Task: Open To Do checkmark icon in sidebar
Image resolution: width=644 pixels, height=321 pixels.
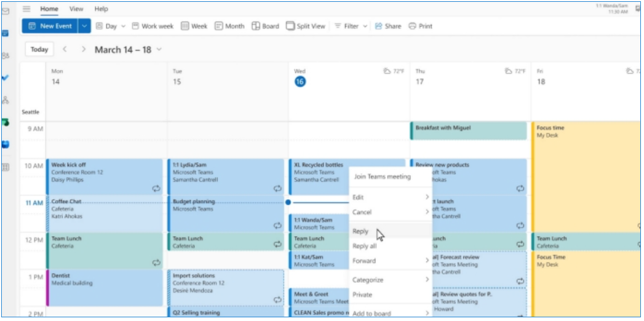Action: point(6,77)
